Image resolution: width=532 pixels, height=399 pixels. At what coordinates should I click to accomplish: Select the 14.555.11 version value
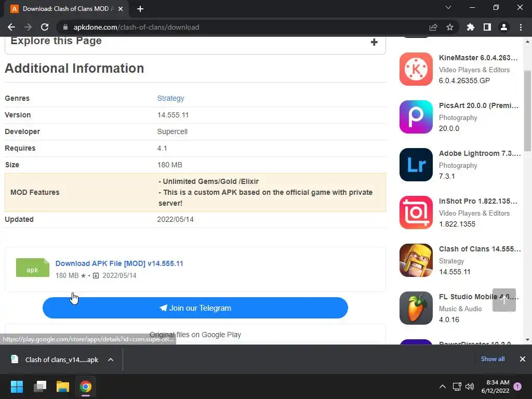(x=173, y=115)
